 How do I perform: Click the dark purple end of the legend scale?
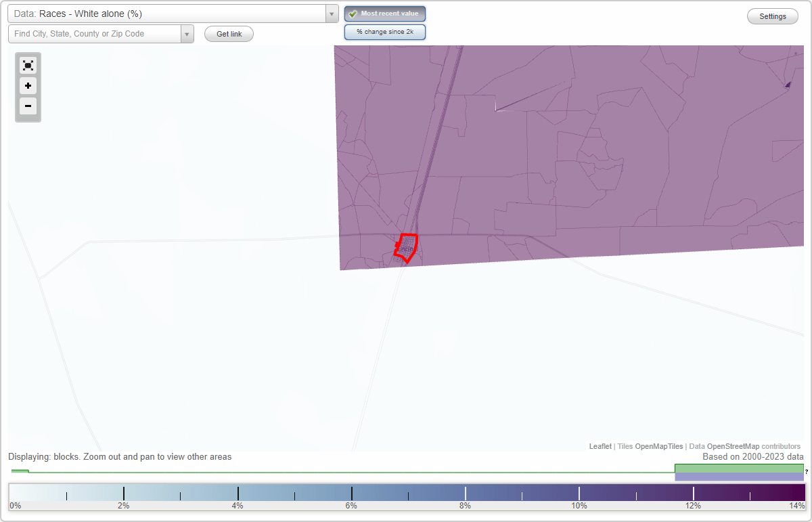pyautogui.click(x=778, y=494)
